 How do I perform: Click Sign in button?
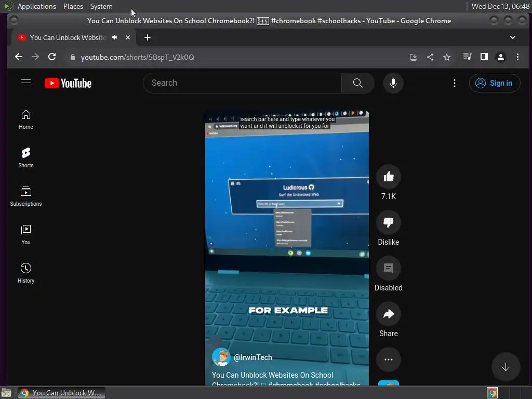495,83
